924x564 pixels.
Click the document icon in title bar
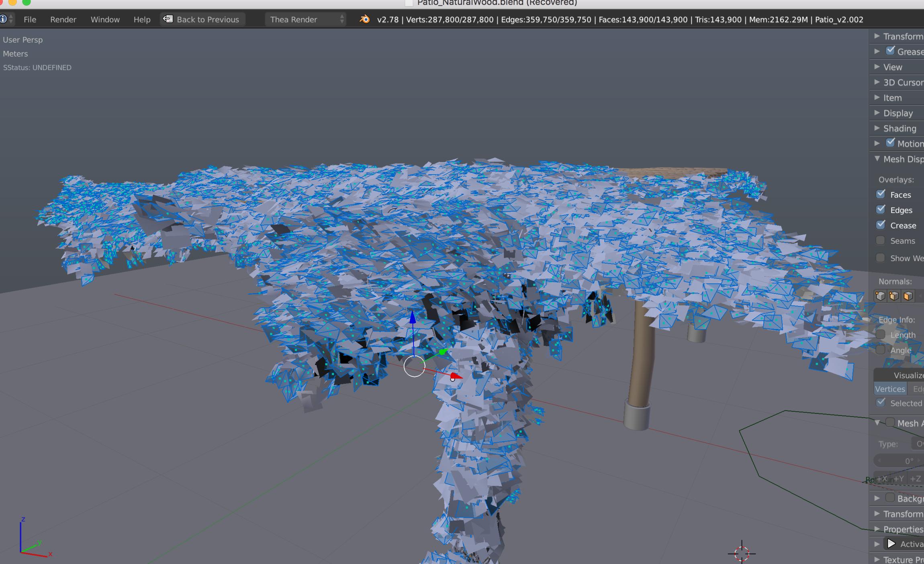point(409,3)
